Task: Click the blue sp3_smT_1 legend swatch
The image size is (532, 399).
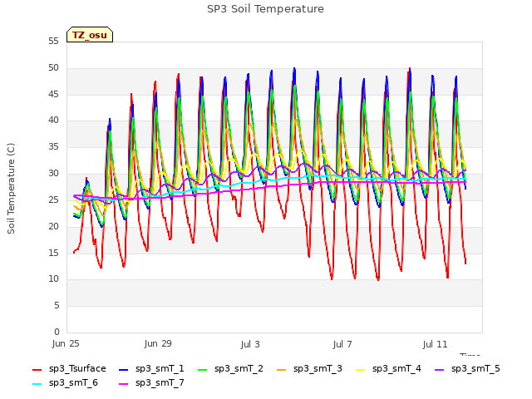Action: pos(124,369)
